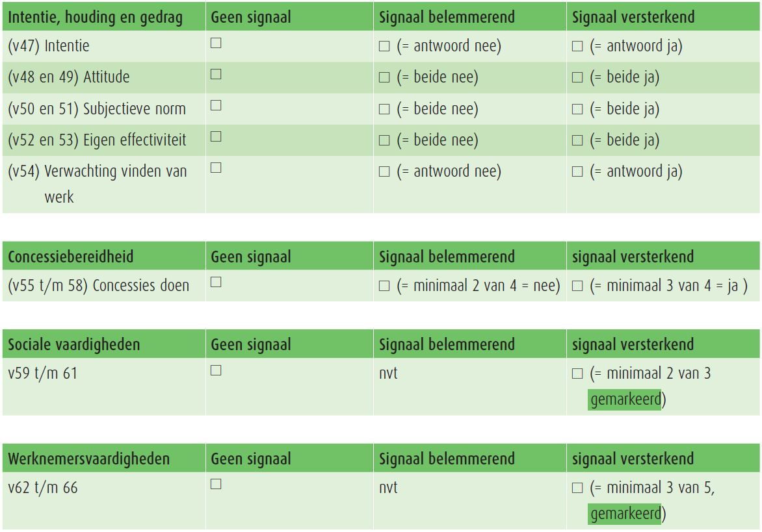Screen dimensions: 762x532
Task: Check 'beide nee' box for Attitude
Action: [384, 78]
